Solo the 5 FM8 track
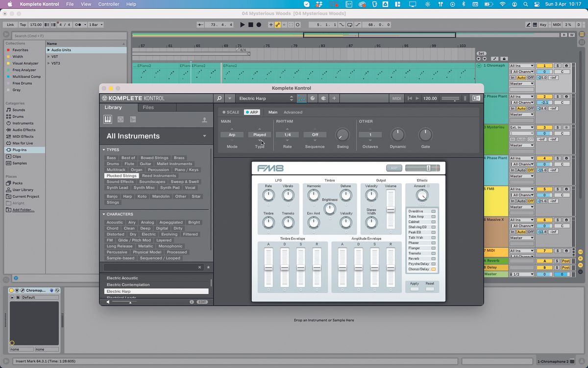Image resolution: width=588 pixels, height=368 pixels. click(x=558, y=188)
